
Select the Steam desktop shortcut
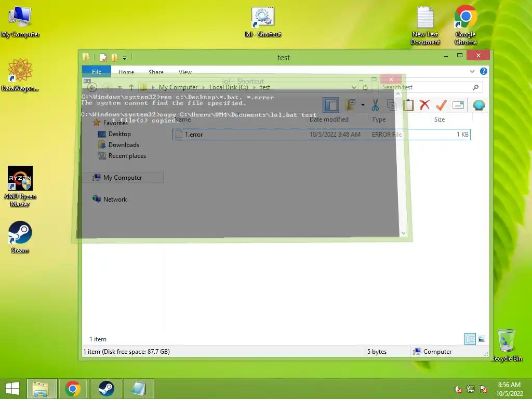[20, 237]
